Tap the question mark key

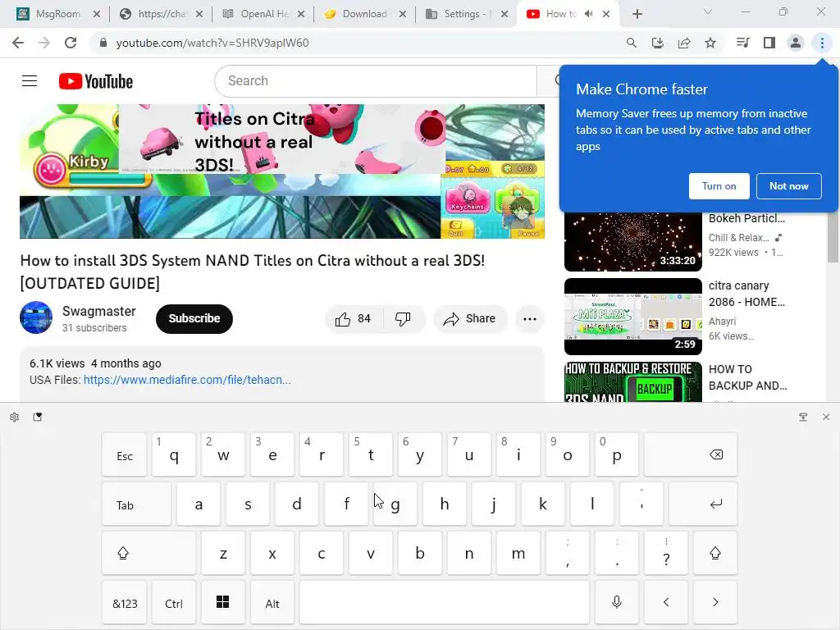pyautogui.click(x=666, y=554)
